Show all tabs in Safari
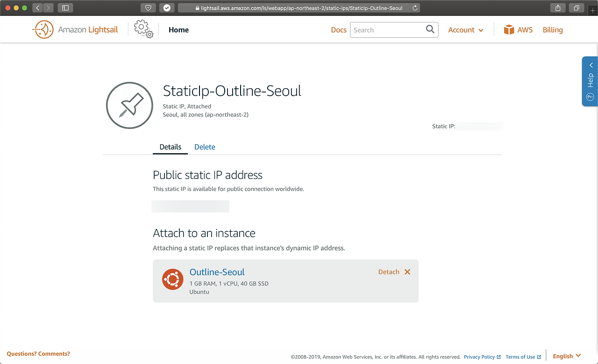This screenshot has height=364, width=598. click(x=577, y=8)
